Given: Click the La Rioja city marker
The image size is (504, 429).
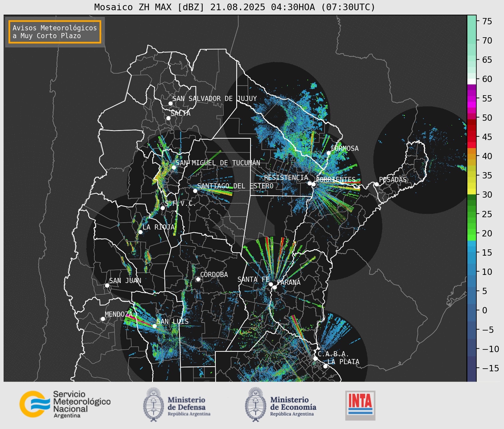Looking at the screenshot, I should [x=140, y=232].
